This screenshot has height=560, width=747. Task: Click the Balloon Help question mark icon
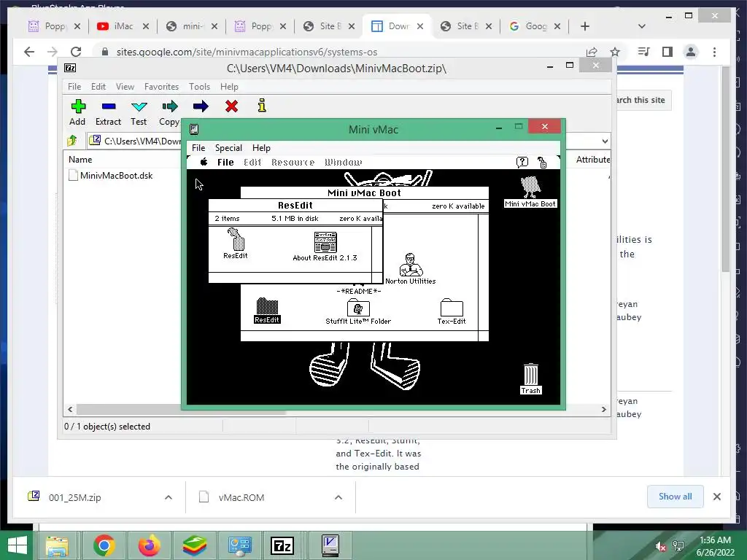(522, 163)
